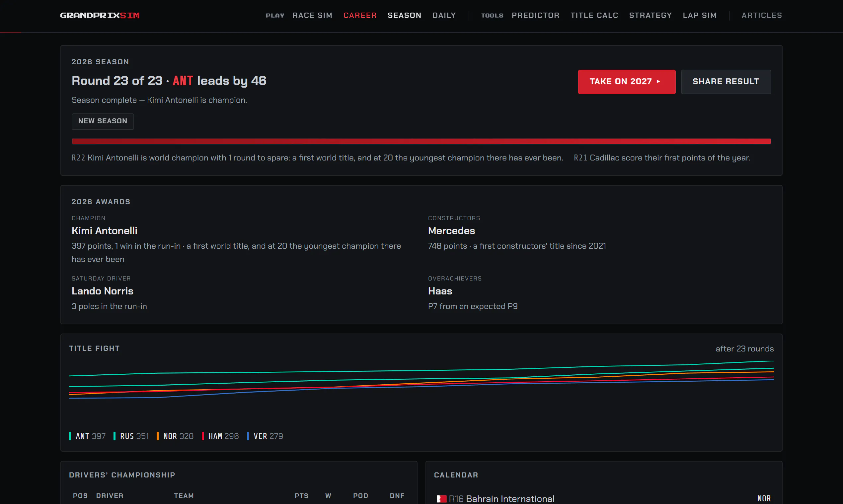Click the R21 Cadillac news ticker item
The height and width of the screenshot is (504, 843).
[662, 158]
